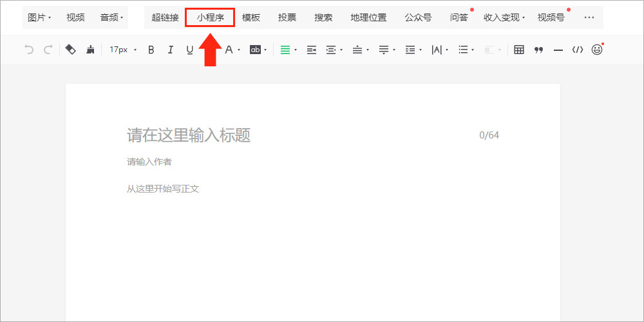Open the 图片 dropdown
644x322 pixels.
click(x=39, y=17)
